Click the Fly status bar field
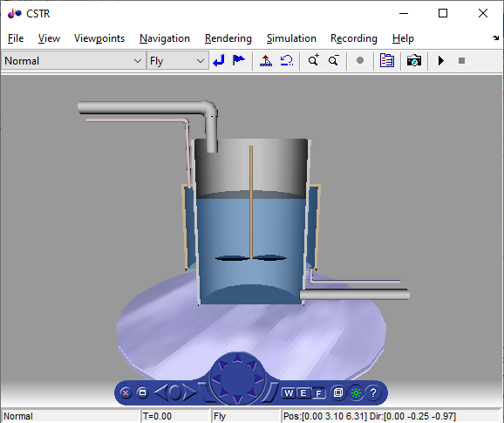The image size is (504, 423). coord(246,416)
